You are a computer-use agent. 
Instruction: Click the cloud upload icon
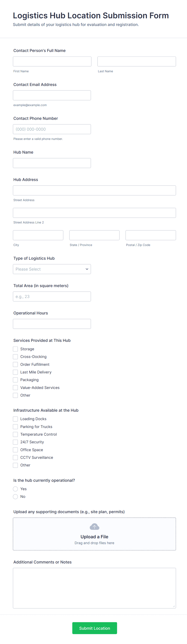coord(94,527)
